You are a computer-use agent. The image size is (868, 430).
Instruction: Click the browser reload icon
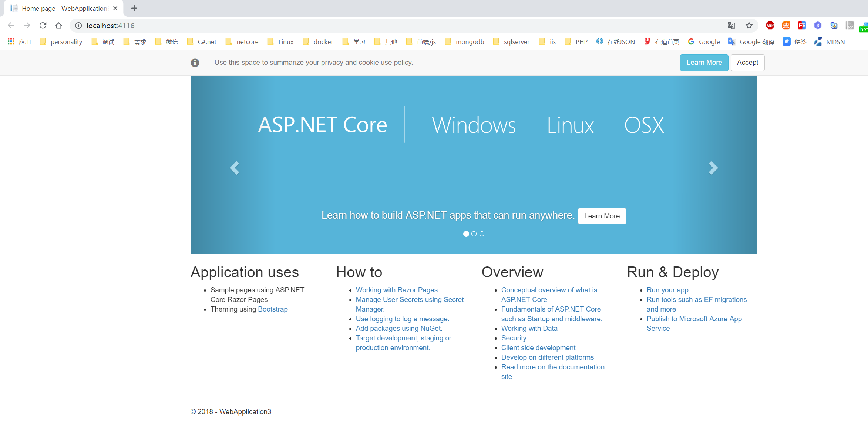(43, 26)
